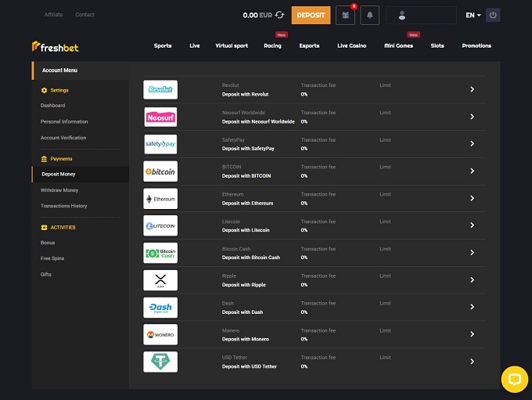Image resolution: width=532 pixels, height=400 pixels.
Task: Click the power logout icon
Action: tap(492, 15)
